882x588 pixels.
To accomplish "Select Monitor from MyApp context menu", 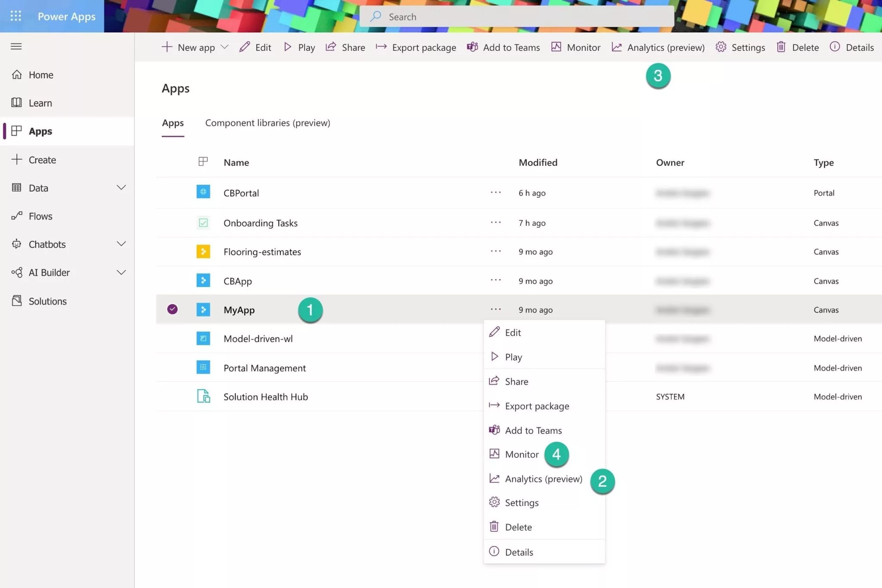I will [x=522, y=453].
